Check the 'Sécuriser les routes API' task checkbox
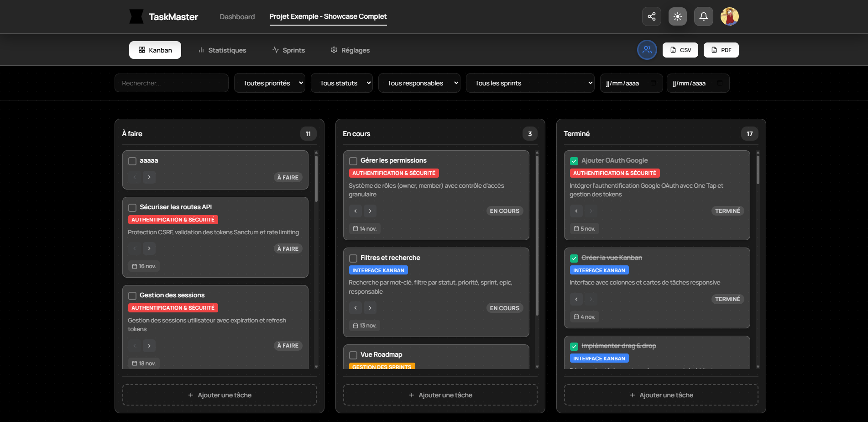The width and height of the screenshot is (868, 422). [132, 207]
